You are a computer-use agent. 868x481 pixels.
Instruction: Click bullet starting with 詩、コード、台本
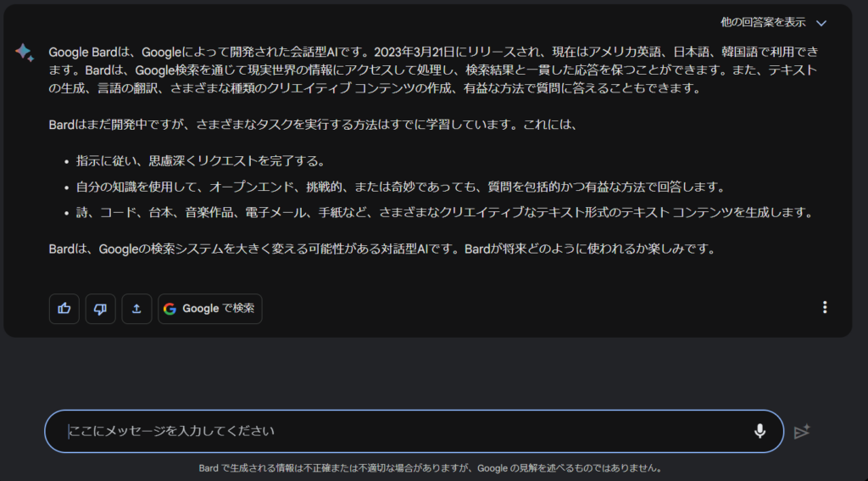(444, 212)
